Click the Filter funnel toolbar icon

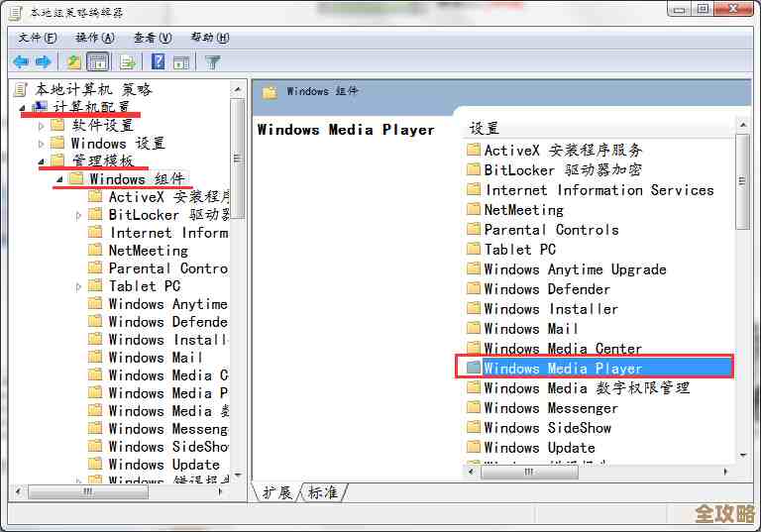213,62
